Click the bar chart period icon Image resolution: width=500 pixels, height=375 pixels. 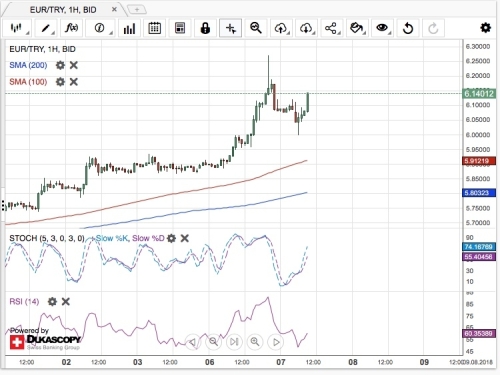[129, 28]
